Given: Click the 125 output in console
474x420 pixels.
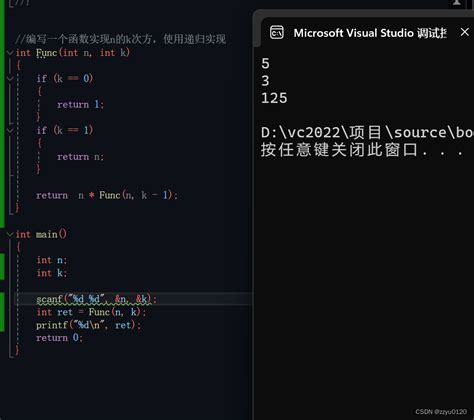Looking at the screenshot, I should [274, 98].
